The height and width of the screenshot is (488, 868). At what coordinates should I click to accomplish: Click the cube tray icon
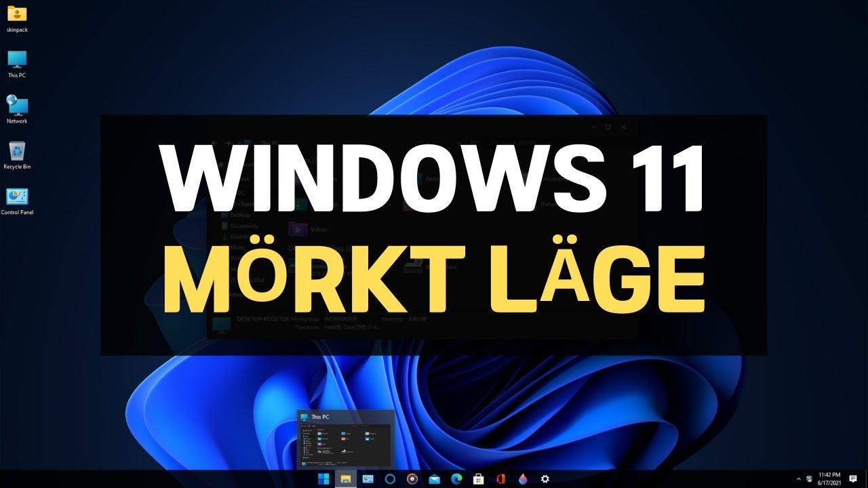click(x=809, y=479)
